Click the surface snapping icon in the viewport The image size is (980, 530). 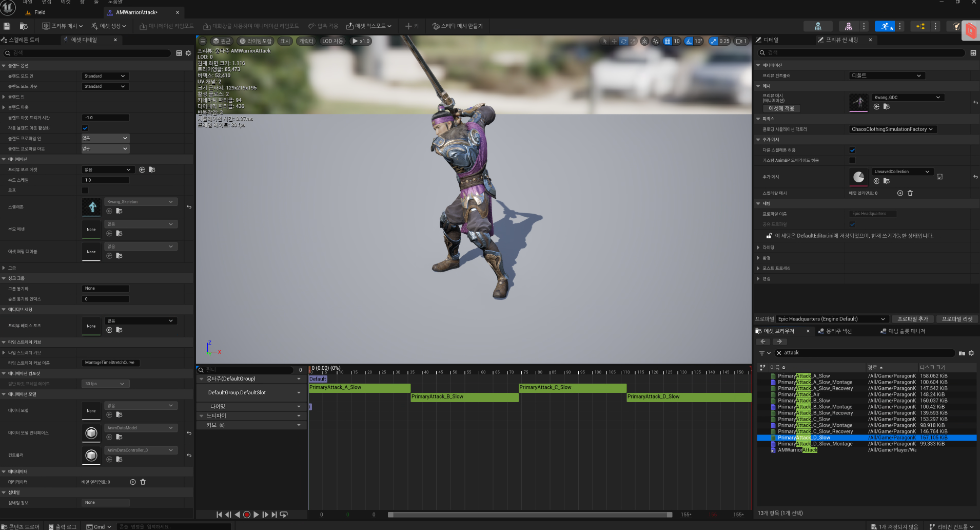656,41
